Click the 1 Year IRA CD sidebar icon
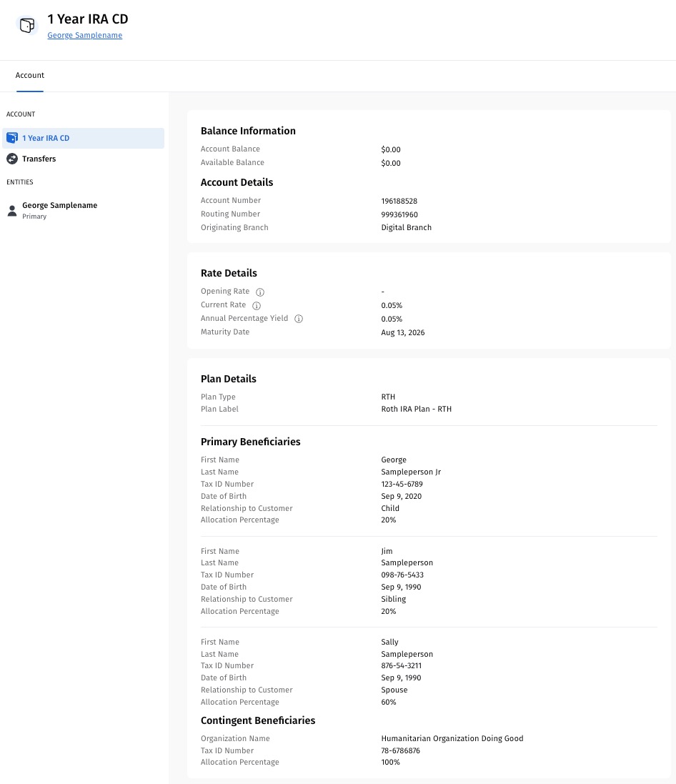Viewport: 676px width, 784px height. (12, 138)
